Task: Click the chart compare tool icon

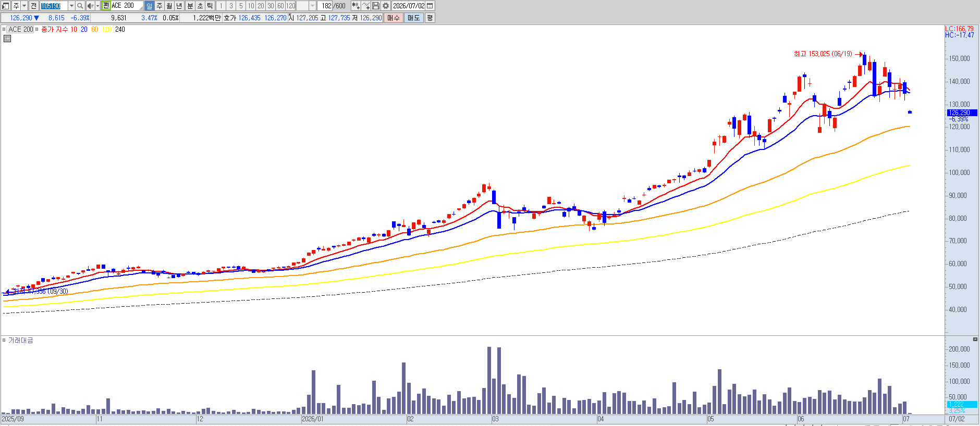Action: [356, 6]
